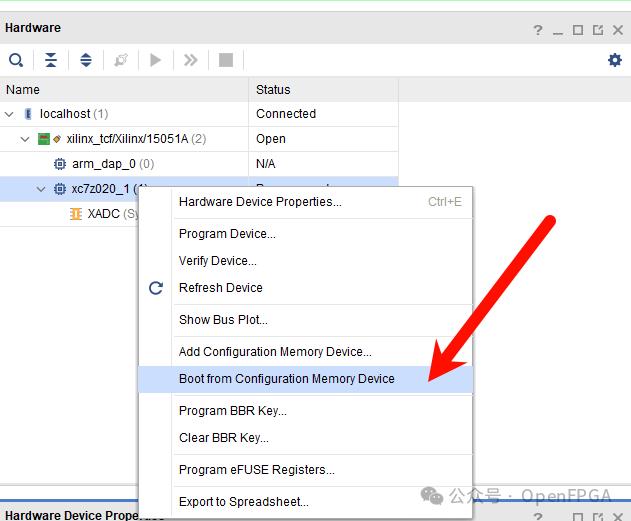This screenshot has width=631, height=521.
Task: Select Refresh Device in context menu
Action: 220,288
